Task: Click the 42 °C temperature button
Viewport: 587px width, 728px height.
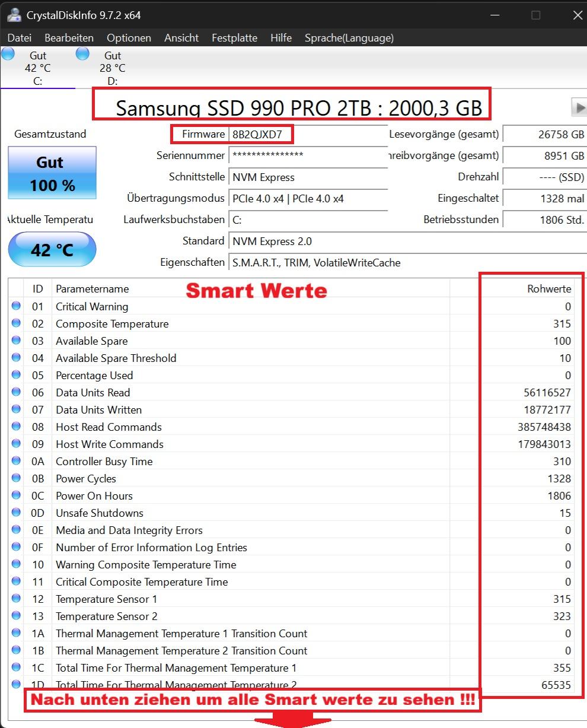Action: pyautogui.click(x=52, y=249)
